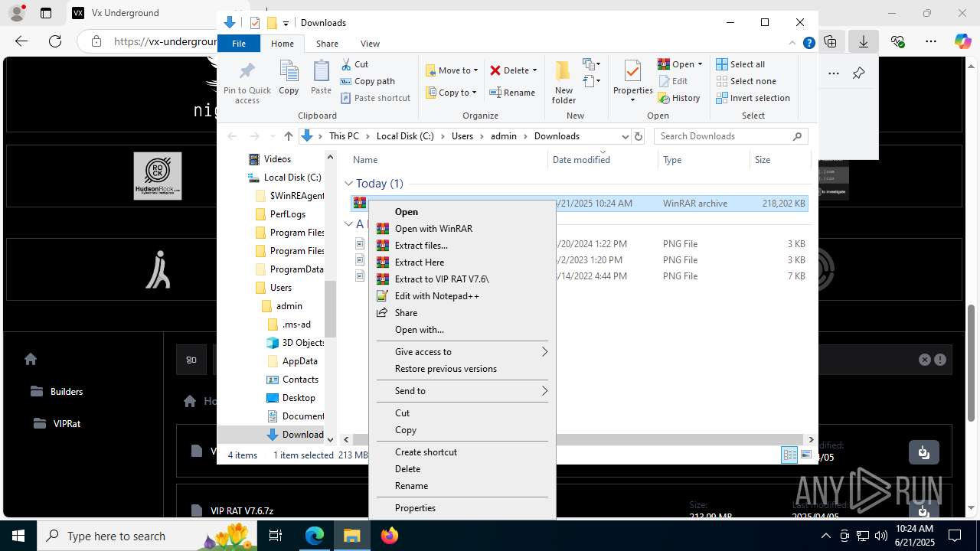Click Pin to Quick access icon

coord(247,83)
